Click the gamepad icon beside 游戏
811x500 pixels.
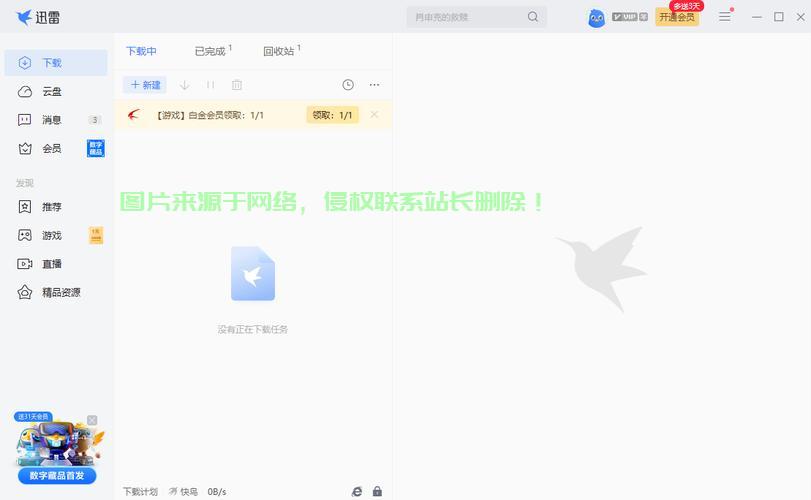[x=25, y=235]
